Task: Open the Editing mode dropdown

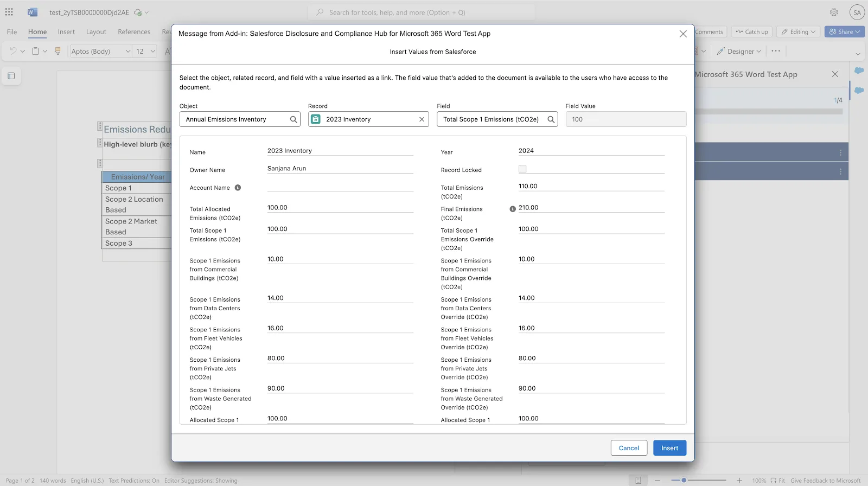Action: pyautogui.click(x=798, y=31)
